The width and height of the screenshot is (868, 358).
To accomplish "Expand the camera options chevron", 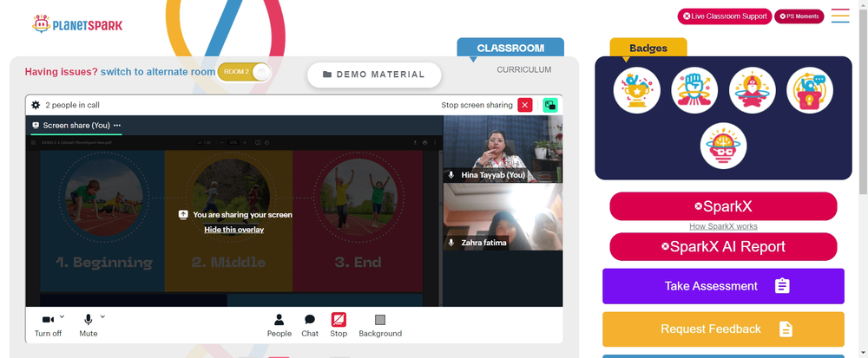I will tap(62, 316).
